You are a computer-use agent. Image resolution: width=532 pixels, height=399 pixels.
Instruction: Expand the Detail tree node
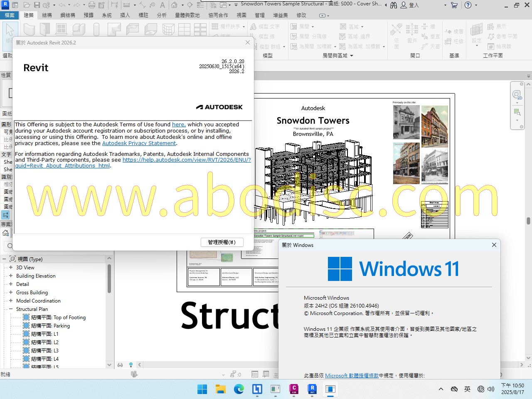pos(11,284)
